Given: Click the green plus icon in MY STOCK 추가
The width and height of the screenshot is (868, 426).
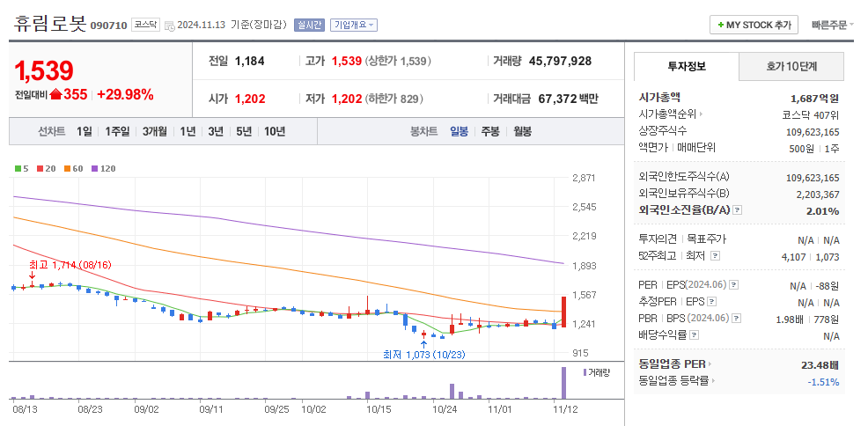Looking at the screenshot, I should point(721,25).
